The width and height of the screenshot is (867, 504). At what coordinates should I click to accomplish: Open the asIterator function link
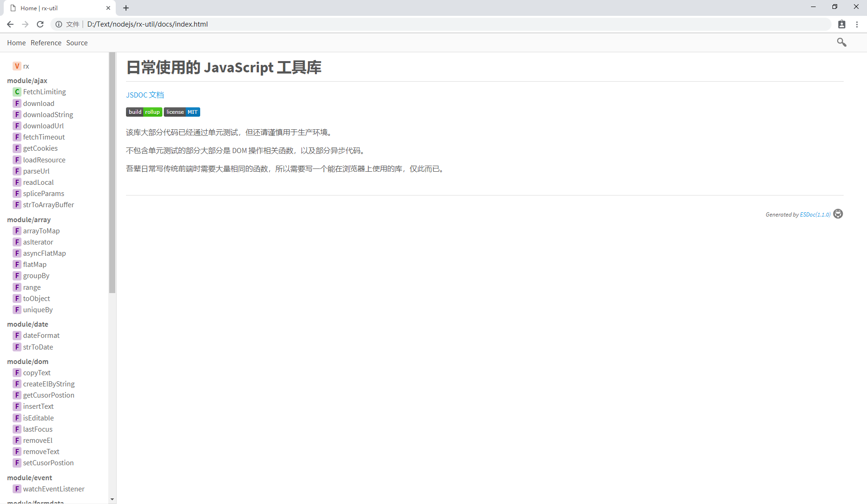(x=38, y=242)
